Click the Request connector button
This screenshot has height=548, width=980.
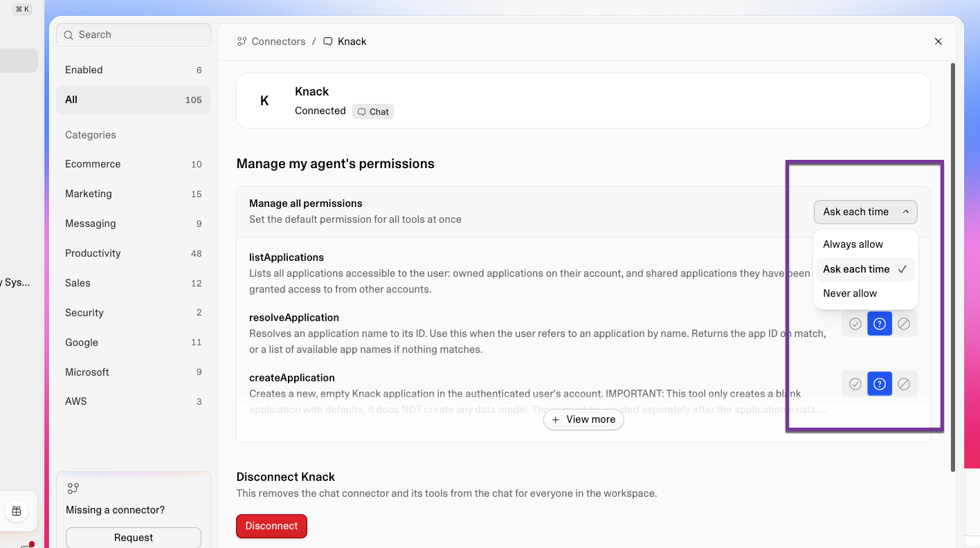tap(134, 538)
